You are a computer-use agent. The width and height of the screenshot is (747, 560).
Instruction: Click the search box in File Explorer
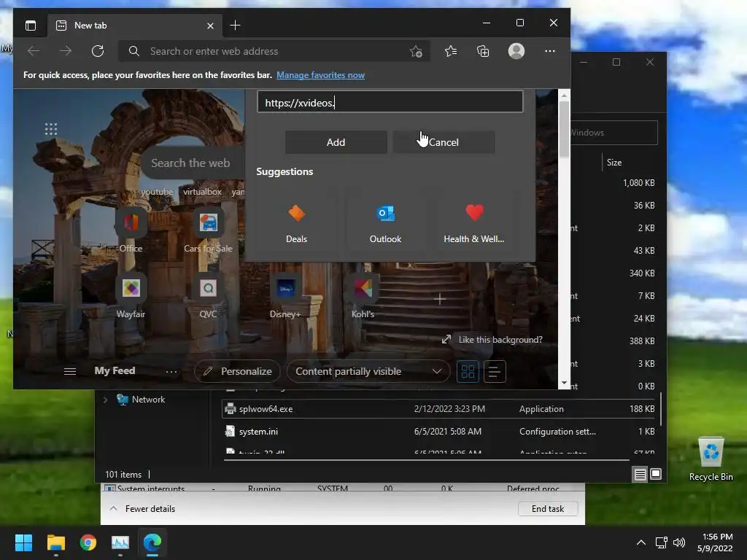point(614,133)
